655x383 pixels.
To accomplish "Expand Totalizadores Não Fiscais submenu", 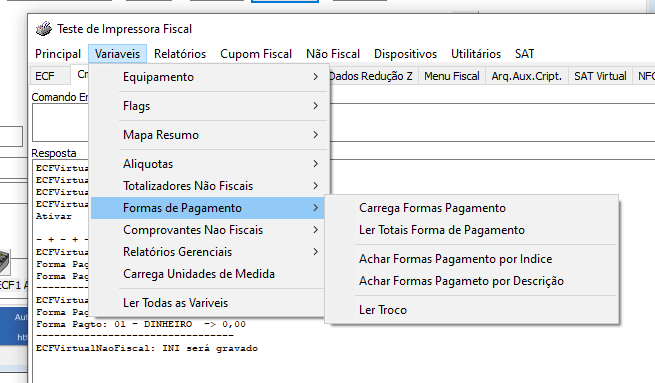I will pos(208,186).
